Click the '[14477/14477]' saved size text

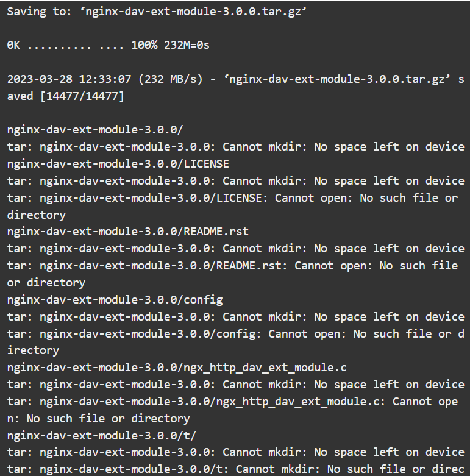coord(82,96)
